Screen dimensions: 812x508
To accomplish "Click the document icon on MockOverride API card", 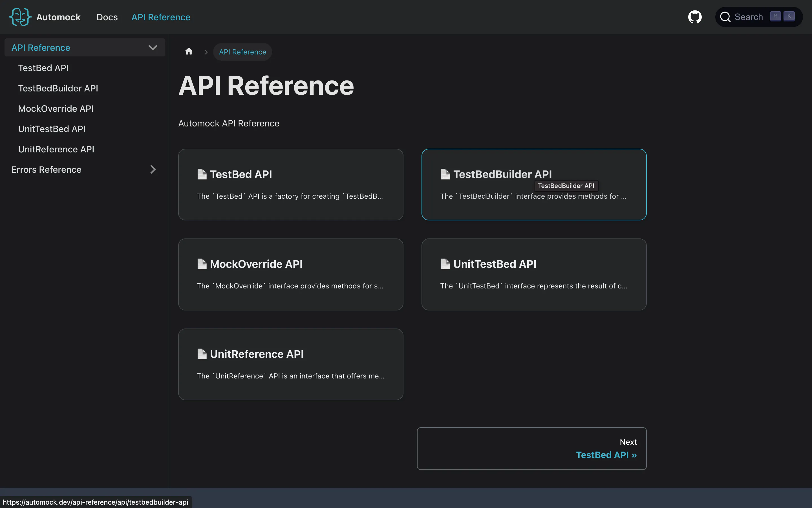I will tap(202, 264).
